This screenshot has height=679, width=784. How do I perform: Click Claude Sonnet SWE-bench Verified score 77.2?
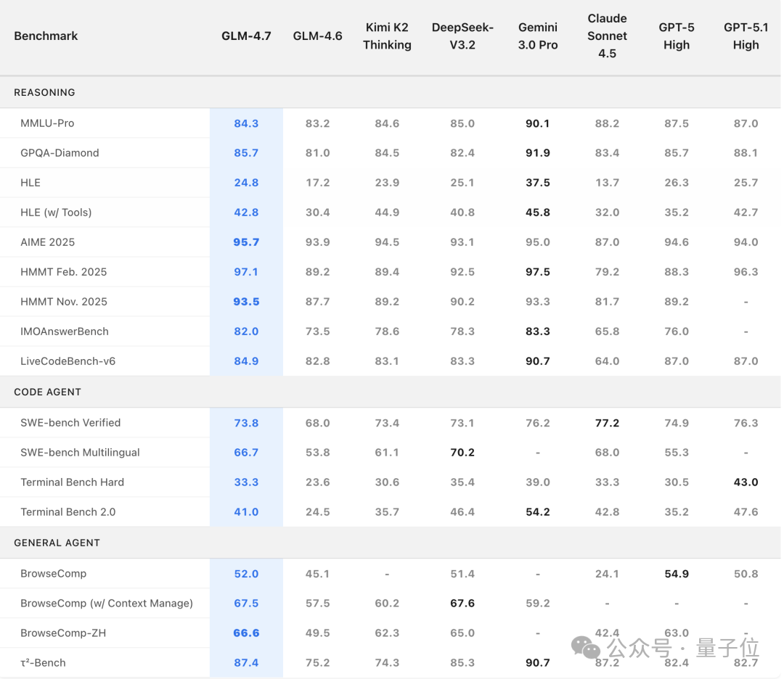(607, 423)
